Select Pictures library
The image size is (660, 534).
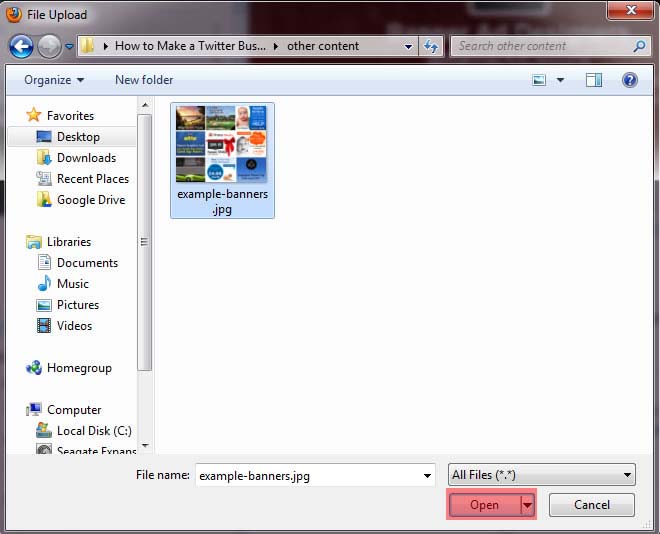click(x=78, y=305)
